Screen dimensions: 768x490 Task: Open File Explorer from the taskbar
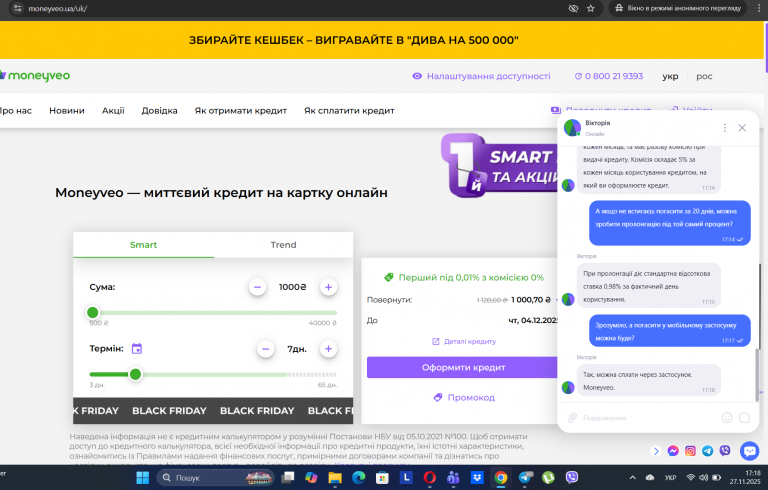pos(335,477)
